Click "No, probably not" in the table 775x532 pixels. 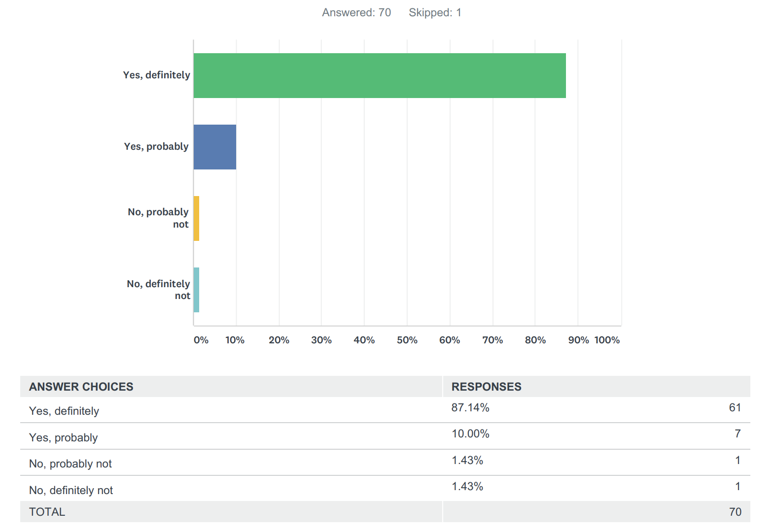pyautogui.click(x=70, y=464)
